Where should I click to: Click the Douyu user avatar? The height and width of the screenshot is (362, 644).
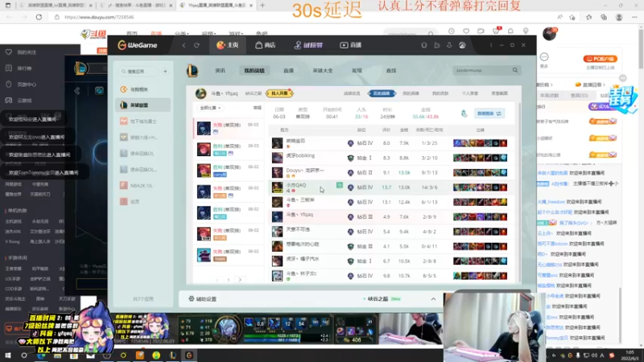click(549, 34)
